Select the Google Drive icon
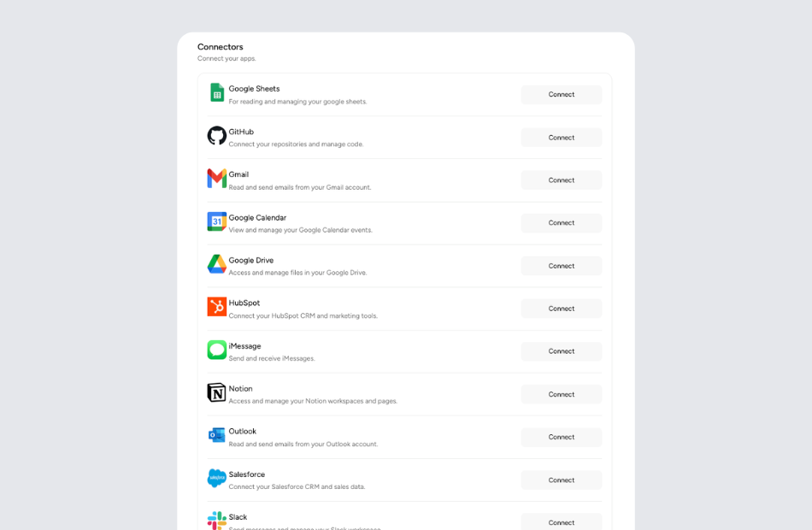 [x=216, y=264]
